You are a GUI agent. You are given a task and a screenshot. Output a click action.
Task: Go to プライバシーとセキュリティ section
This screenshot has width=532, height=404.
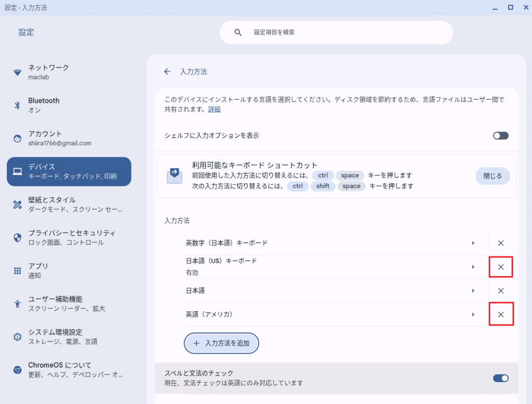69,237
